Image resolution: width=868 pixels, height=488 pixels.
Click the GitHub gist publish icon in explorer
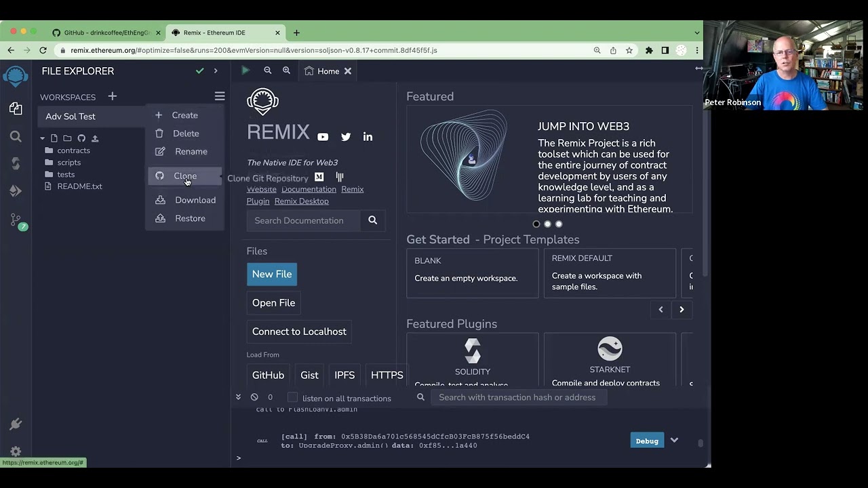pos(81,138)
